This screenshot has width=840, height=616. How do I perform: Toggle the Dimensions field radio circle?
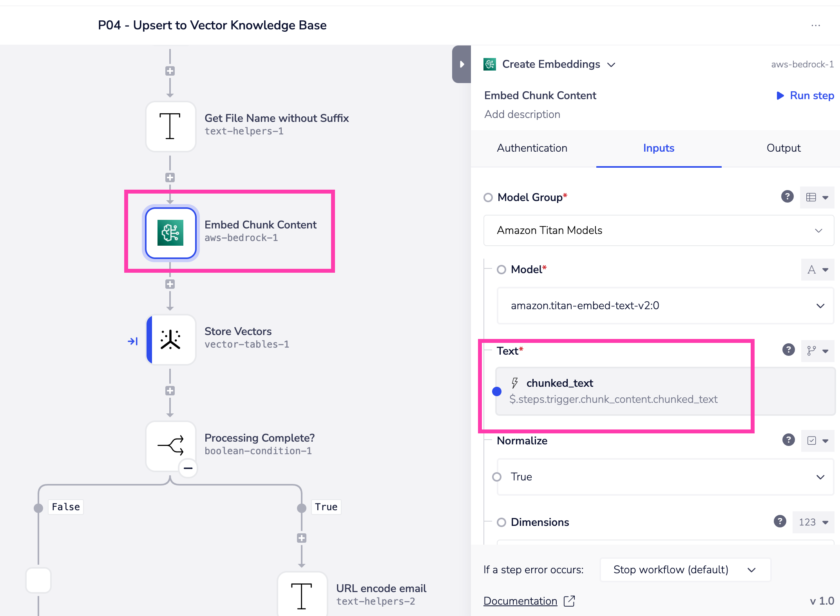[501, 522]
